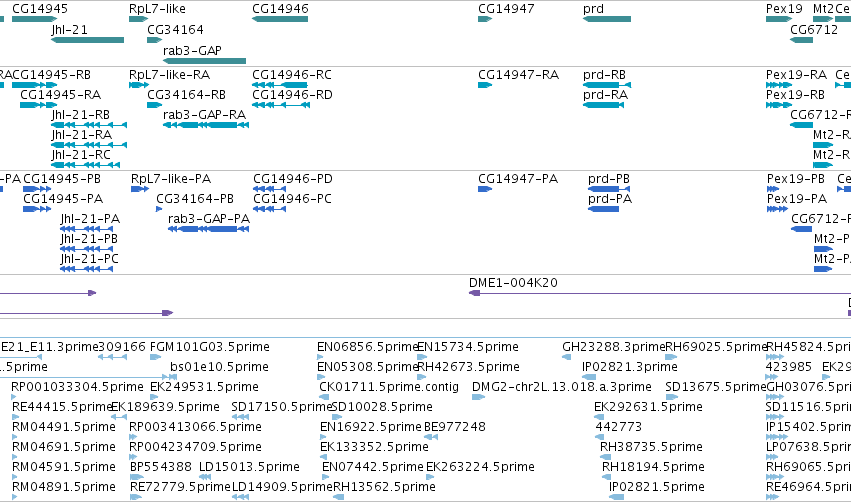Click transcript CG14947-RA
The width and height of the screenshot is (851, 502).
point(485,85)
